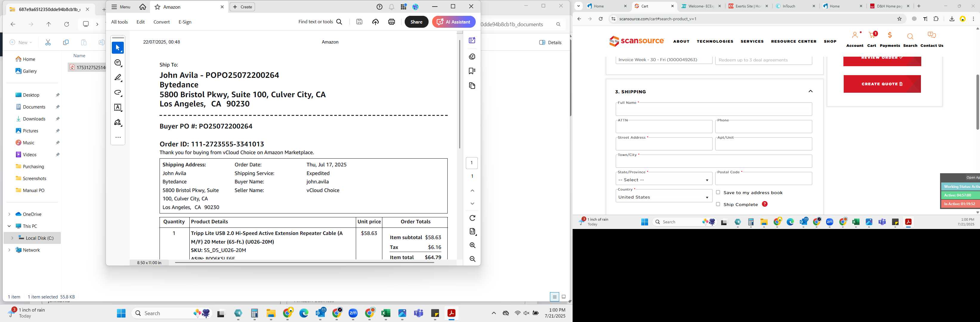The image size is (980, 322).
Task: Expand the OneDrive tree node
Action: tap(9, 214)
